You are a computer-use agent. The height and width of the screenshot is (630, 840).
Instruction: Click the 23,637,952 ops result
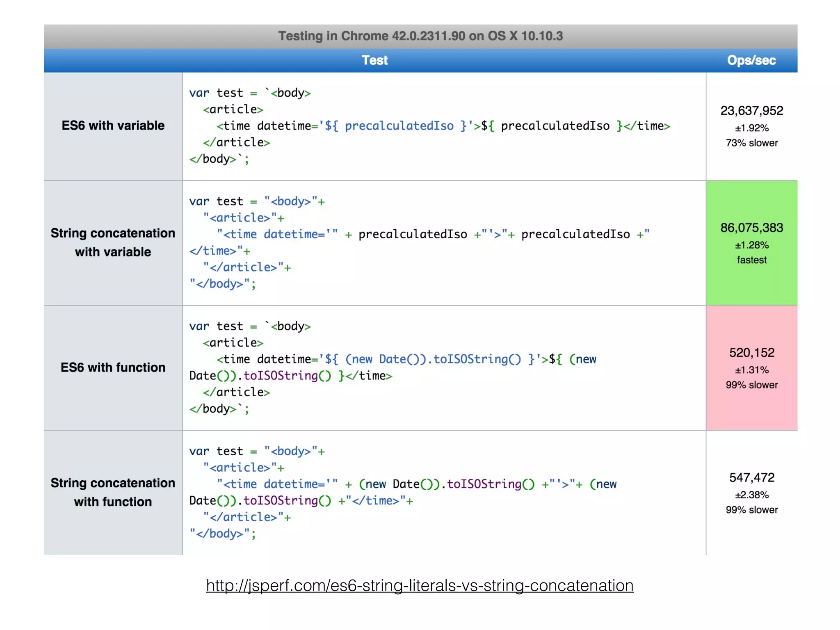[751, 110]
